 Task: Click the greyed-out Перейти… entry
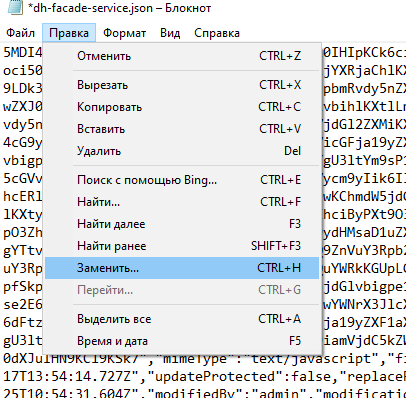tap(182, 290)
